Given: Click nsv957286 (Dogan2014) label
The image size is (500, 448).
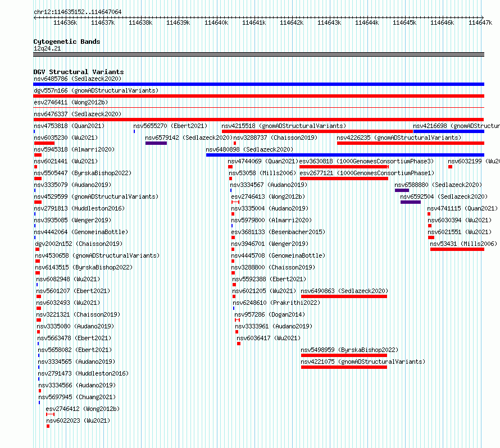Looking at the screenshot, I should [x=270, y=314].
